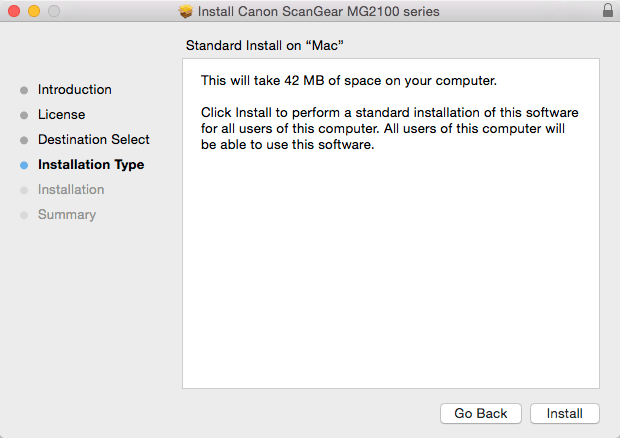This screenshot has width=620, height=438.
Task: Go Back to the previous step
Action: tap(480, 413)
